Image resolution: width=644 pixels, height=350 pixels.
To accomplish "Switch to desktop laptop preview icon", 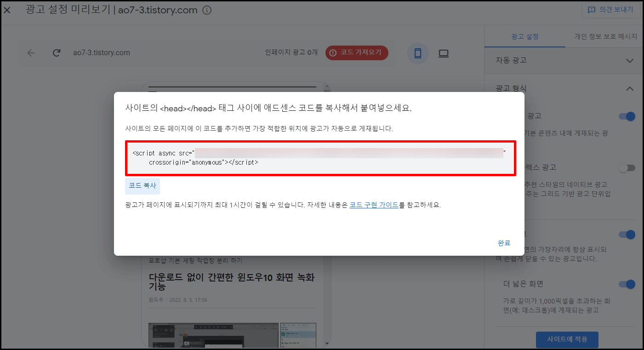I will click(443, 53).
